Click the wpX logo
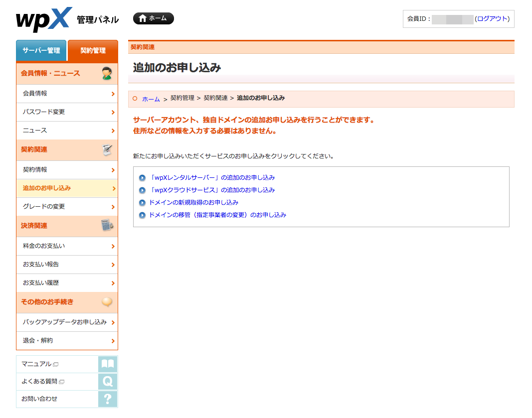The width and height of the screenshot is (532, 418). coord(42,19)
